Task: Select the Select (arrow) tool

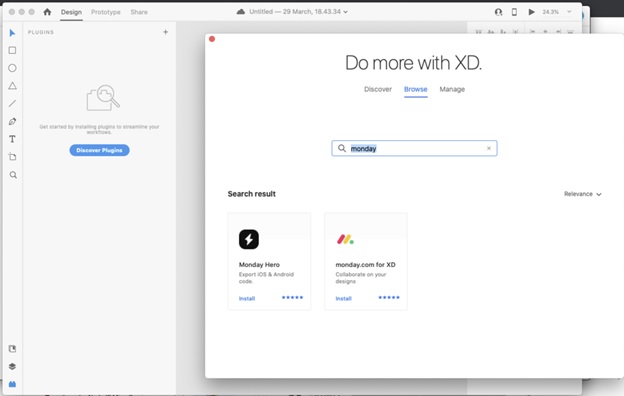Action: (12, 33)
